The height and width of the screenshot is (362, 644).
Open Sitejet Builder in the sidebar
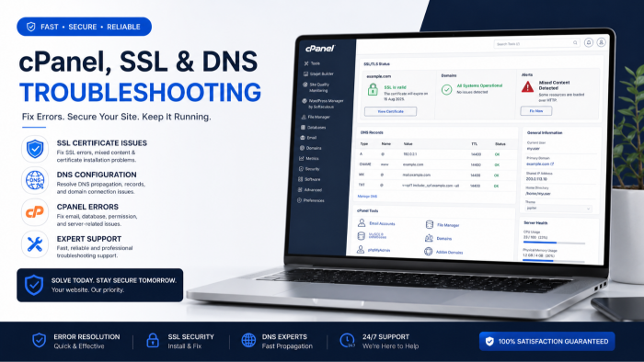(318, 74)
